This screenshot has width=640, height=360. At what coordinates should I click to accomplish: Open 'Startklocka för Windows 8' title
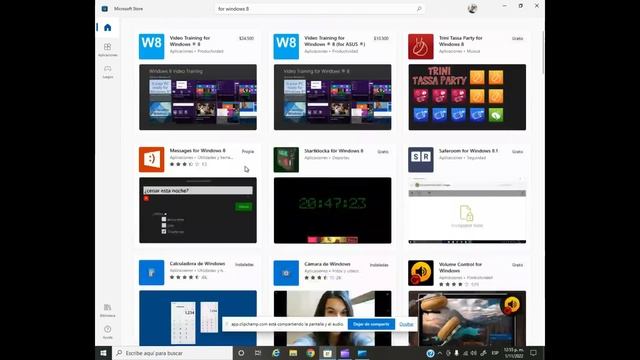point(333,151)
